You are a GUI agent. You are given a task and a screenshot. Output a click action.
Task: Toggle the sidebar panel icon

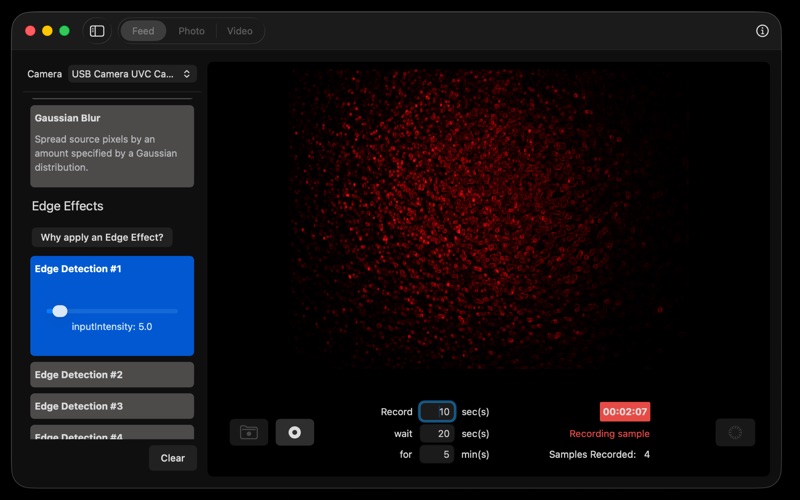[x=97, y=31]
